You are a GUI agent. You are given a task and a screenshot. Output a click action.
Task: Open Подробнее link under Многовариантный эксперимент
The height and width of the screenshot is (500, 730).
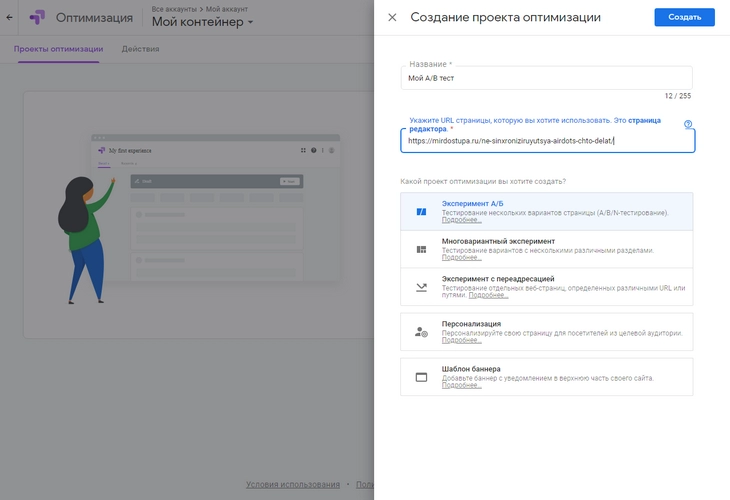pos(461,257)
